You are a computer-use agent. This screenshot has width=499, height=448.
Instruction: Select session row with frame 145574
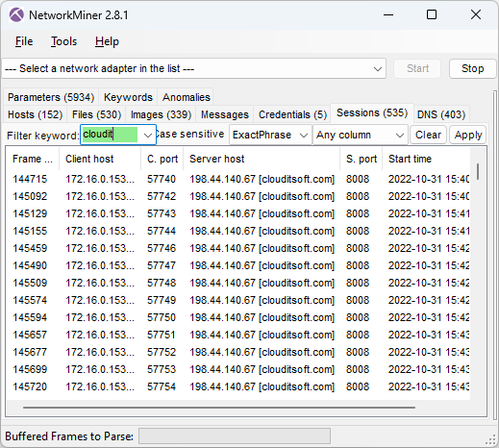[x=238, y=300]
